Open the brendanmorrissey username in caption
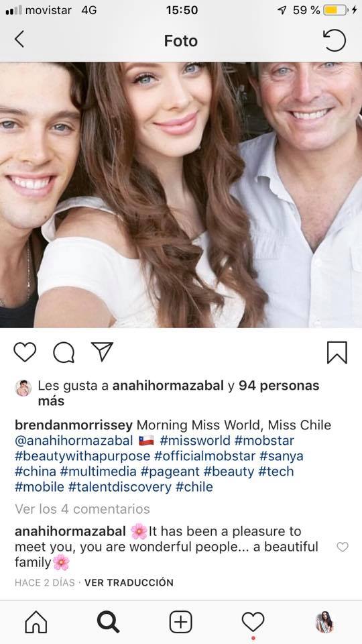 [74, 425]
